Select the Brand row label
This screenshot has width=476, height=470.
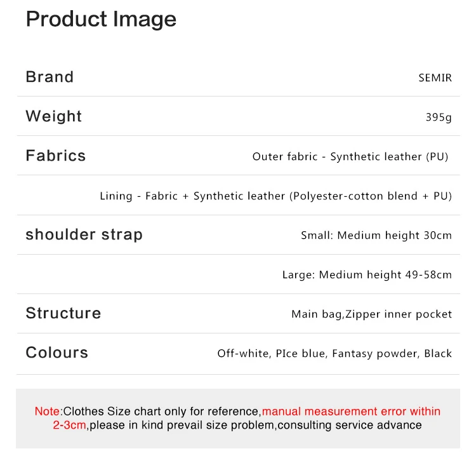pyautogui.click(x=50, y=77)
